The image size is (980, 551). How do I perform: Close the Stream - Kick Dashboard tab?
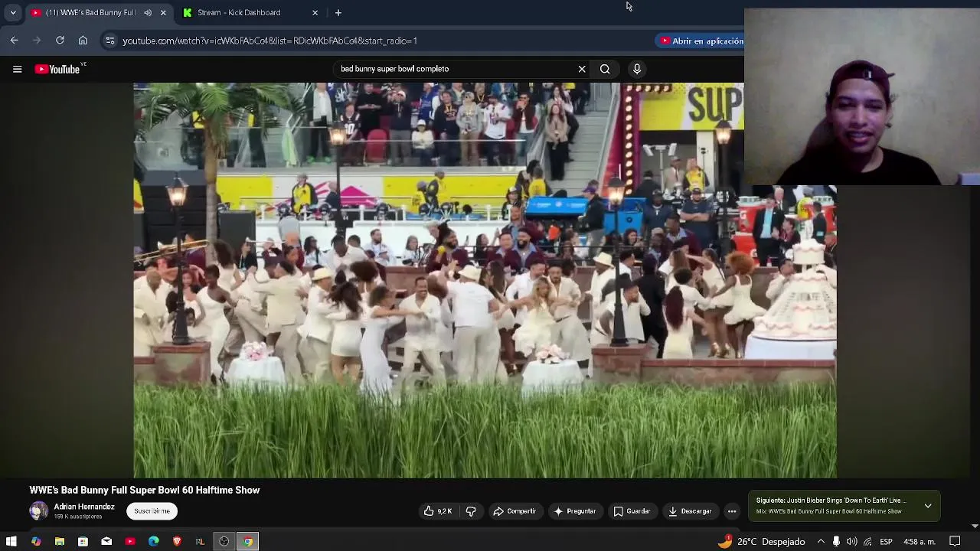[315, 12]
